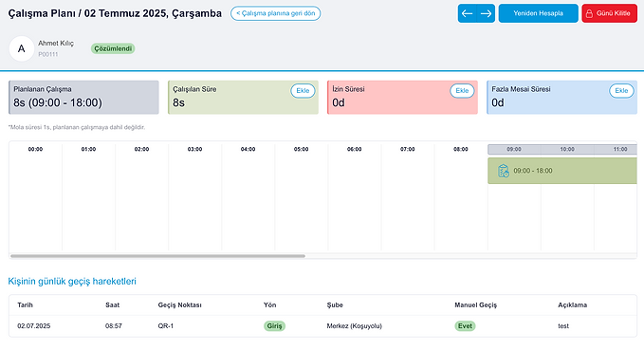Add worked time via Çalışılan Süre Ekle
644x350 pixels.
[303, 91]
